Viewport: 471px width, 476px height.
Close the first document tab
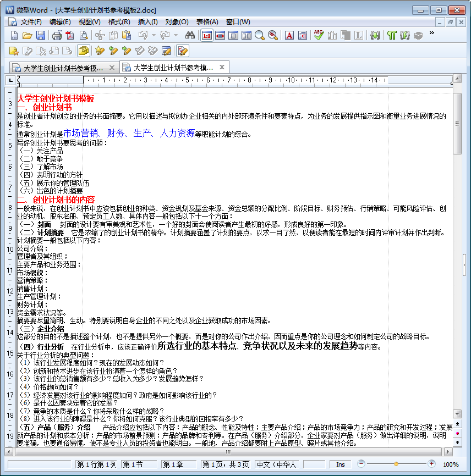[x=112, y=68]
